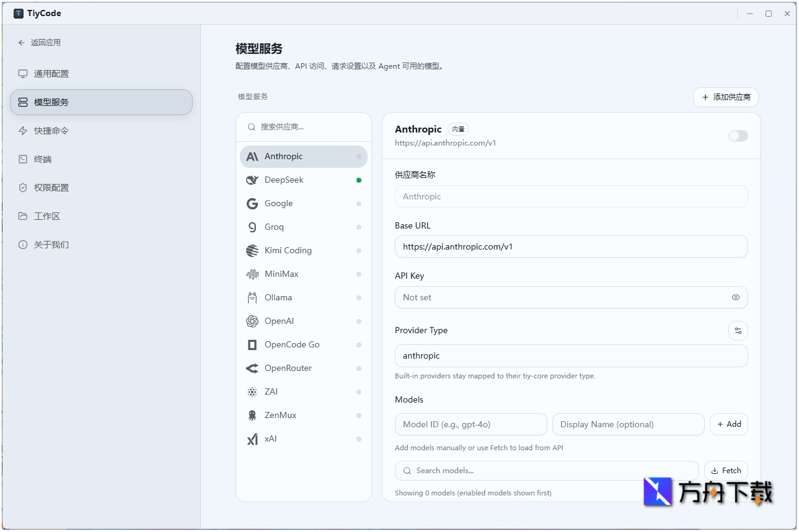Screen dimensions: 799x532
Task: Click the 添加供应商 button
Action: 726,97
